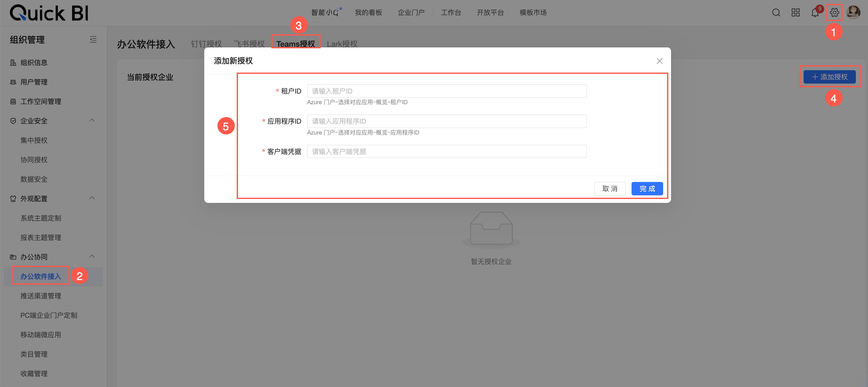Viewport: 868px width, 387px height.
Task: Open the settings gear icon
Action: [834, 13]
